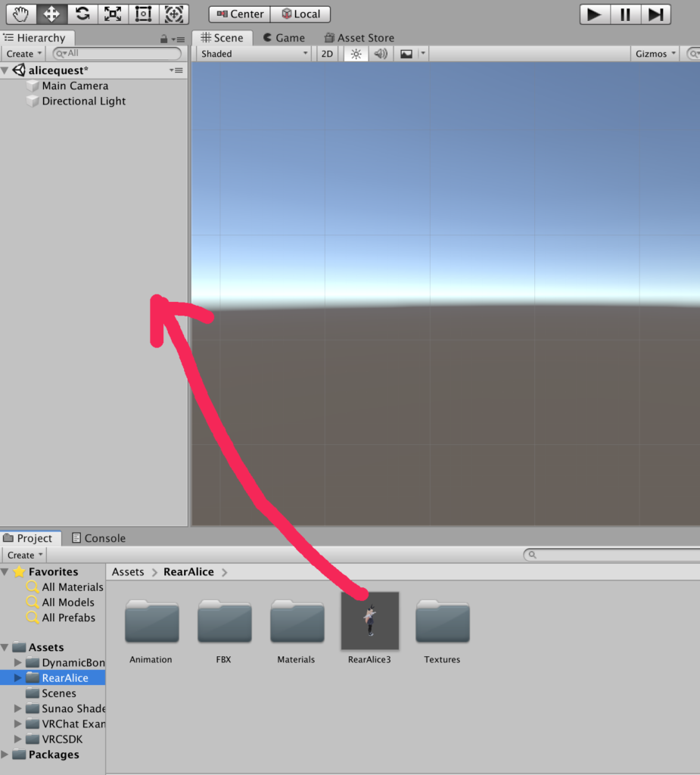
Task: Select the Rect Transform tool
Action: 143,14
